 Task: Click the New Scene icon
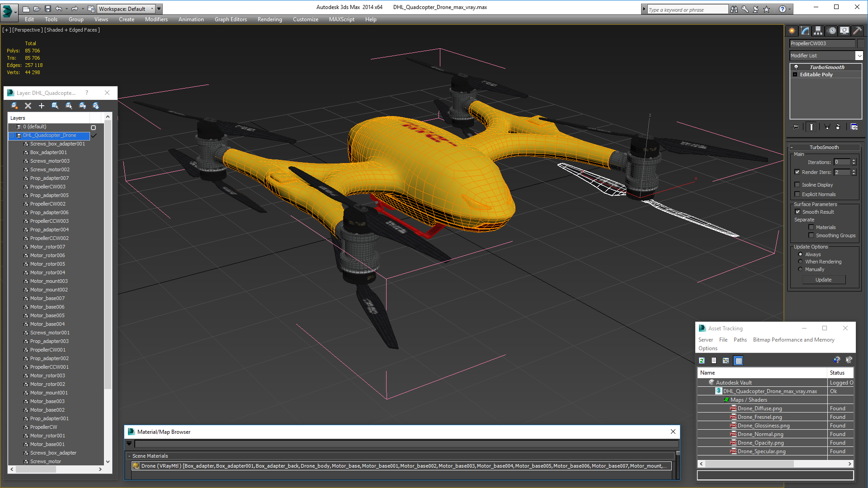click(x=26, y=9)
